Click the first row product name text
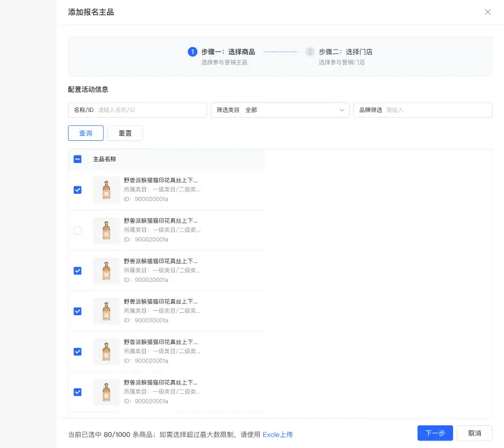 tap(160, 181)
